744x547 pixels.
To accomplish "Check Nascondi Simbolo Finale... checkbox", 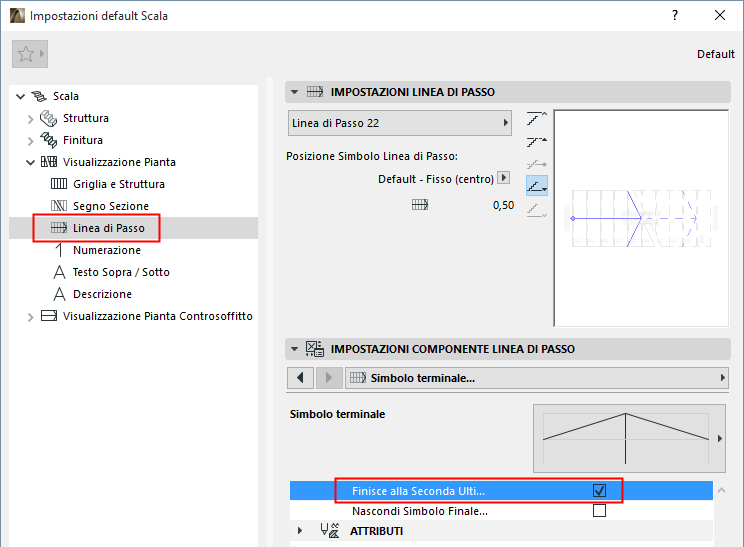I will pos(599,510).
